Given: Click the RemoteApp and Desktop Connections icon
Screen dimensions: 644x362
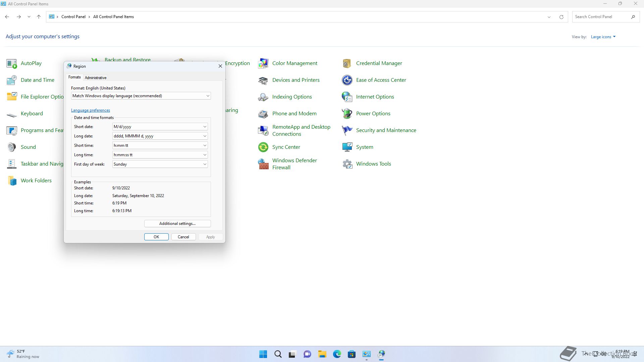Looking at the screenshot, I should (x=263, y=130).
